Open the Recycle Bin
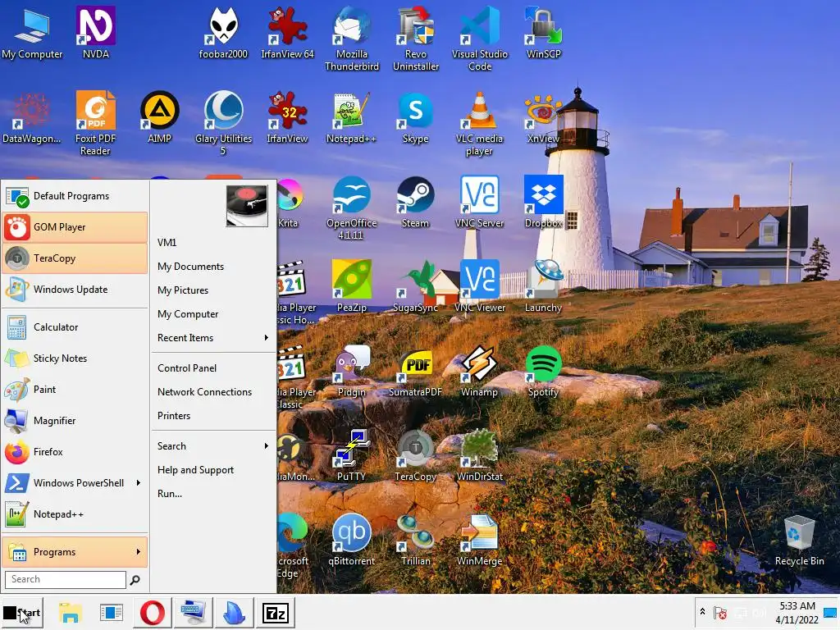The width and height of the screenshot is (840, 630). (799, 540)
